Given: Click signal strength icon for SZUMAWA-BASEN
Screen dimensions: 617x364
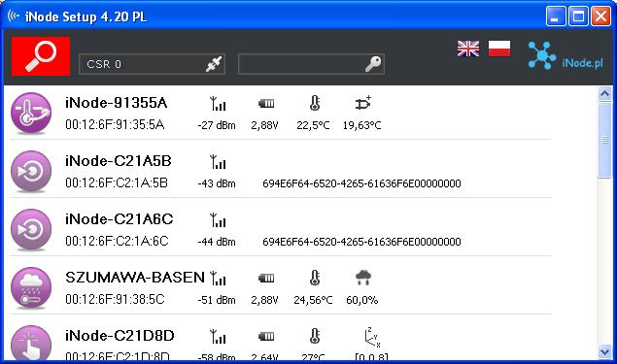Looking at the screenshot, I should [x=218, y=279].
